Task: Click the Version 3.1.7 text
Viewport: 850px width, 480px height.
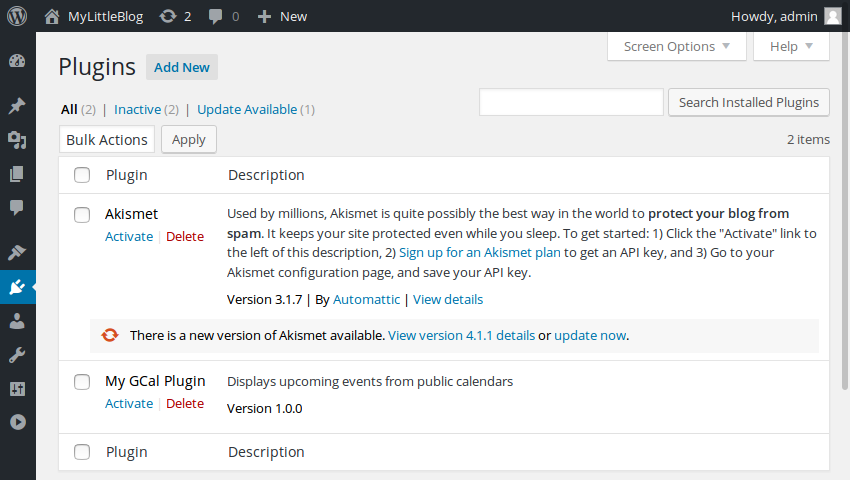Action: click(265, 299)
